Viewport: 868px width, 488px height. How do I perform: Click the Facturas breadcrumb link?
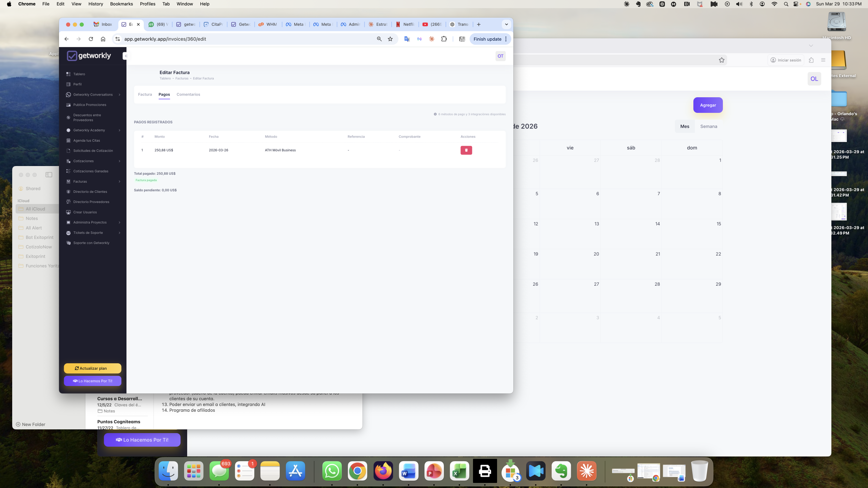click(182, 78)
